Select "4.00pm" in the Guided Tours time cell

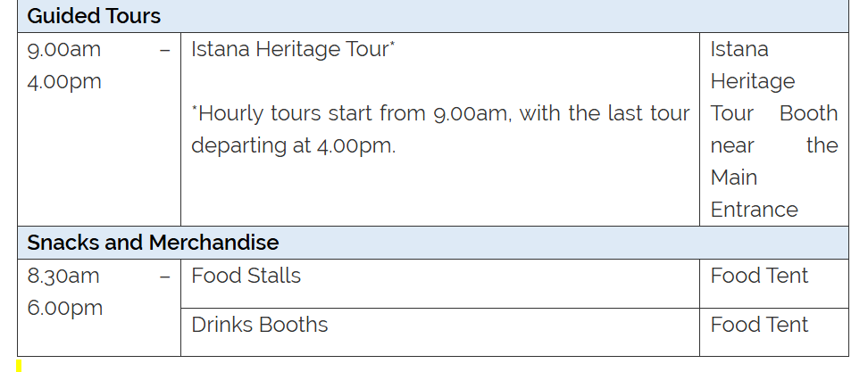pos(64,81)
